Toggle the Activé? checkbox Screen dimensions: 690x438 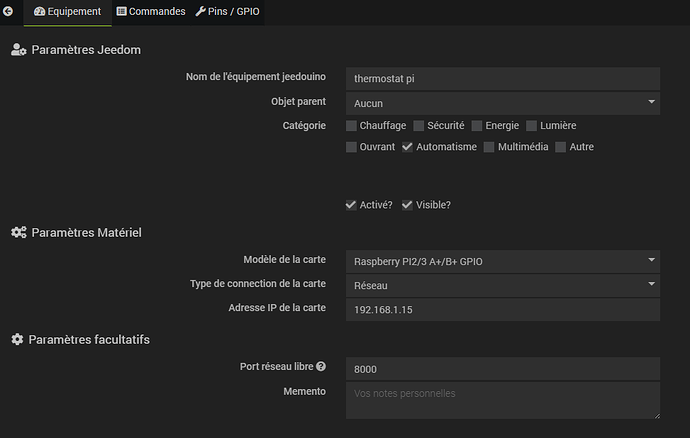[351, 205]
